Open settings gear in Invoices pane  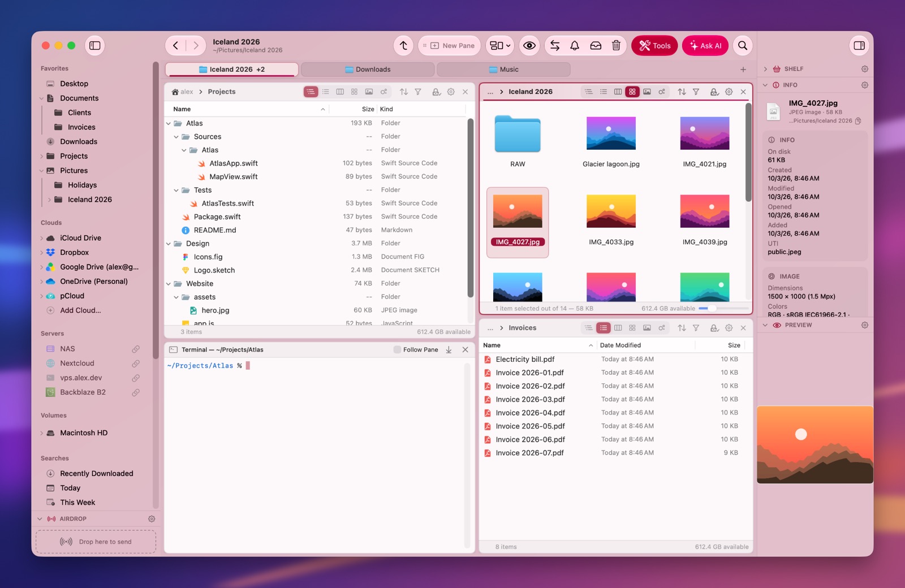click(729, 328)
